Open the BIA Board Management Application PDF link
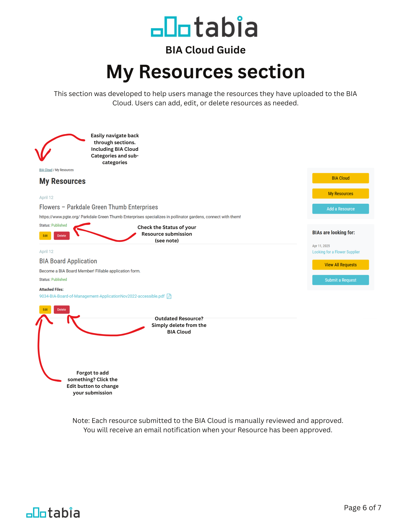 [102, 296]
